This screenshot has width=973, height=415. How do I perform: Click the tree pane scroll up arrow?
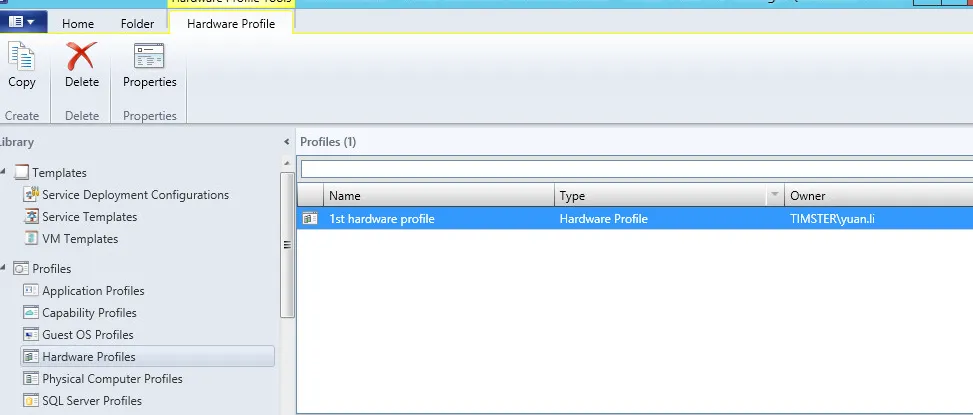click(287, 163)
